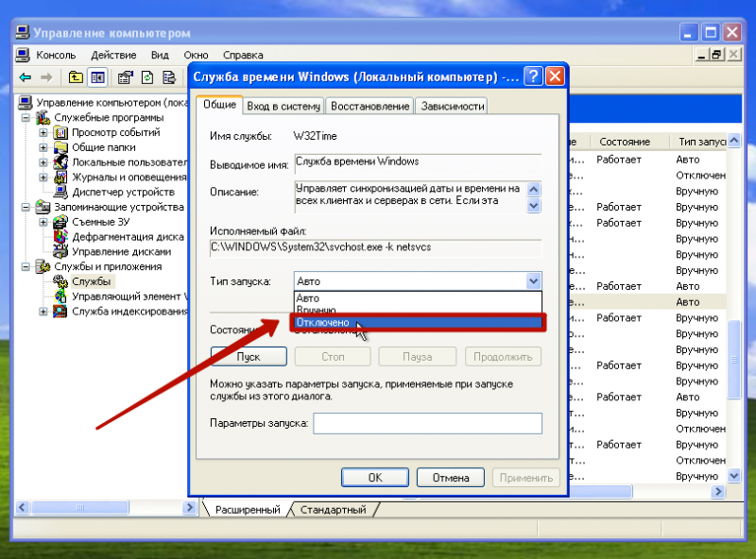Click the Служебные программы tools icon
Screen dimensions: 756x559
point(43,118)
